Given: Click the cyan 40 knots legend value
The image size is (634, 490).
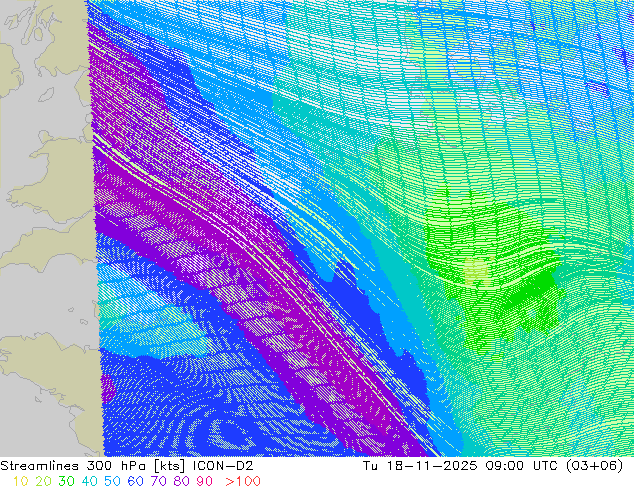Looking at the screenshot, I should tap(89, 481).
